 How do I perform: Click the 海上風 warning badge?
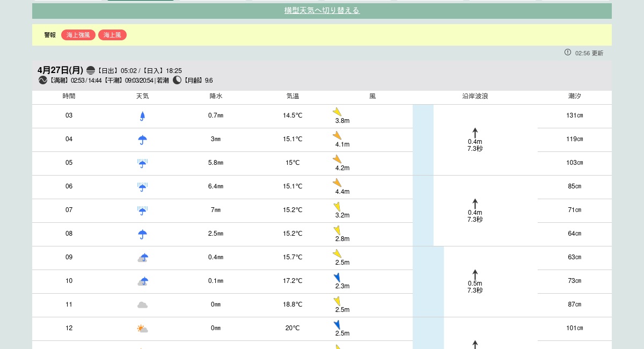(x=112, y=35)
